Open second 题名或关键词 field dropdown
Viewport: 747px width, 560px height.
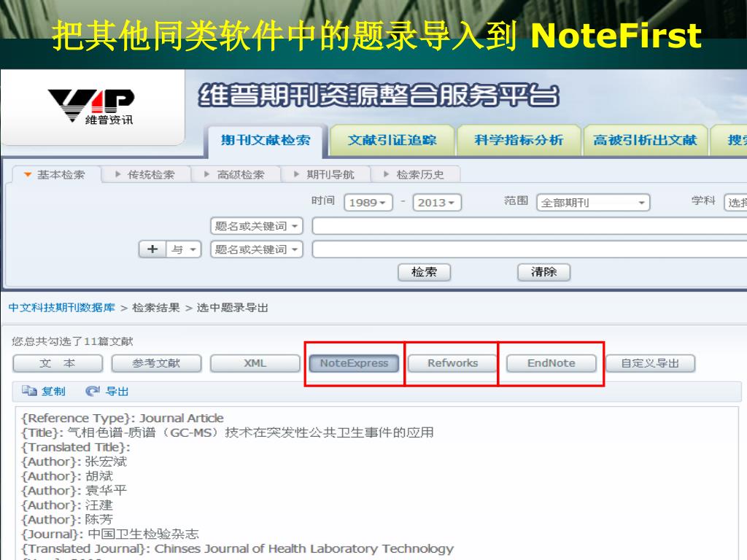tap(256, 249)
